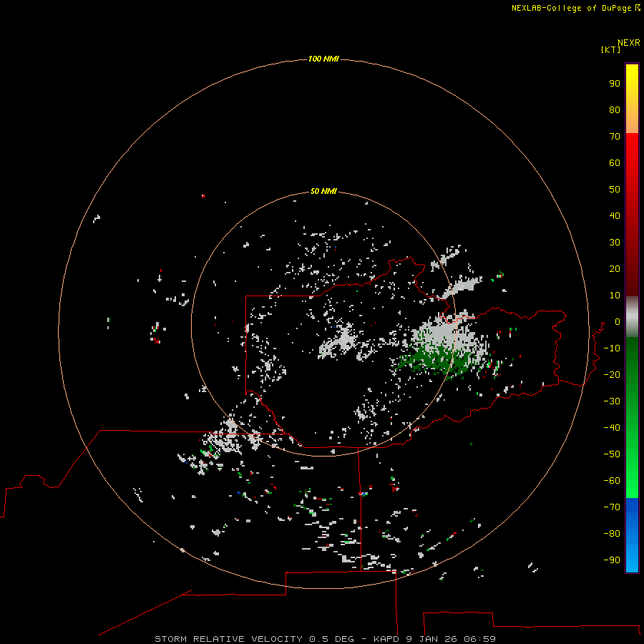Image resolution: width=644 pixels, height=644 pixels.
Task: Click the bright red segment of the color bar
Action: click(632, 215)
